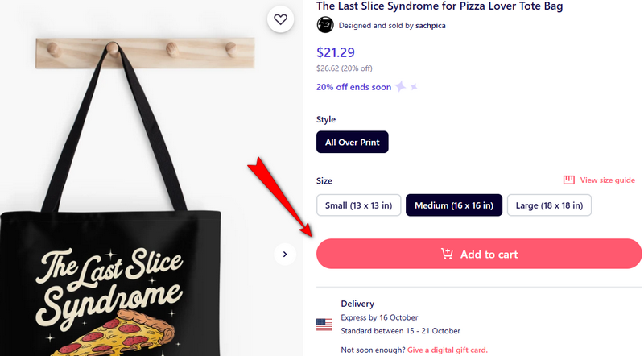Click the seller avatar icon

(x=325, y=25)
